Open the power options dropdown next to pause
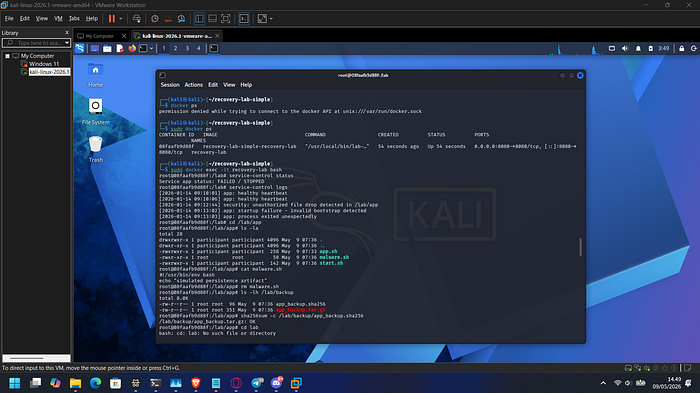Image resolution: width=700 pixels, height=393 pixels. pos(121,19)
